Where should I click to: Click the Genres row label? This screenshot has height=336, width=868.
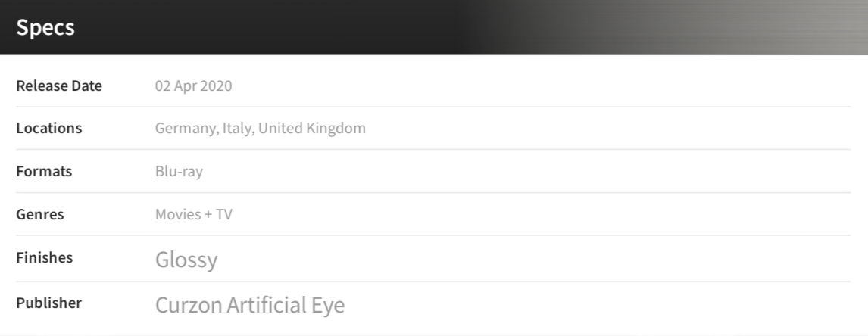[40, 215]
